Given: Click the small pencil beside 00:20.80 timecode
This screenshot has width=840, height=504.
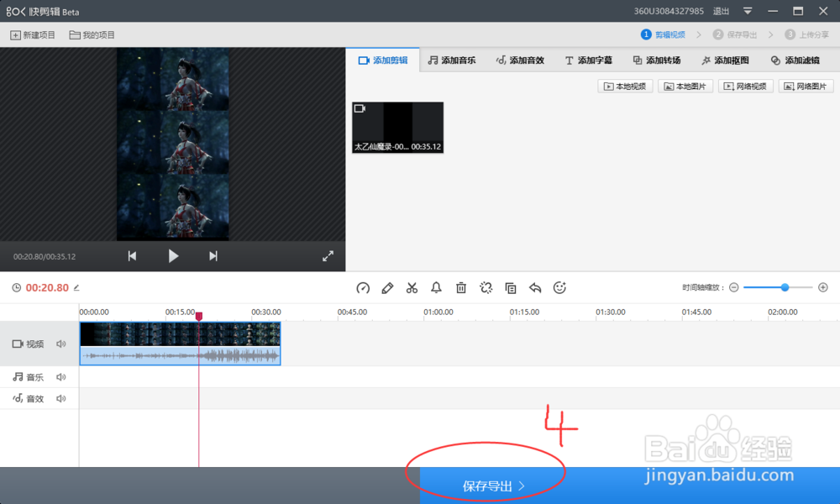Looking at the screenshot, I should coord(76,287).
